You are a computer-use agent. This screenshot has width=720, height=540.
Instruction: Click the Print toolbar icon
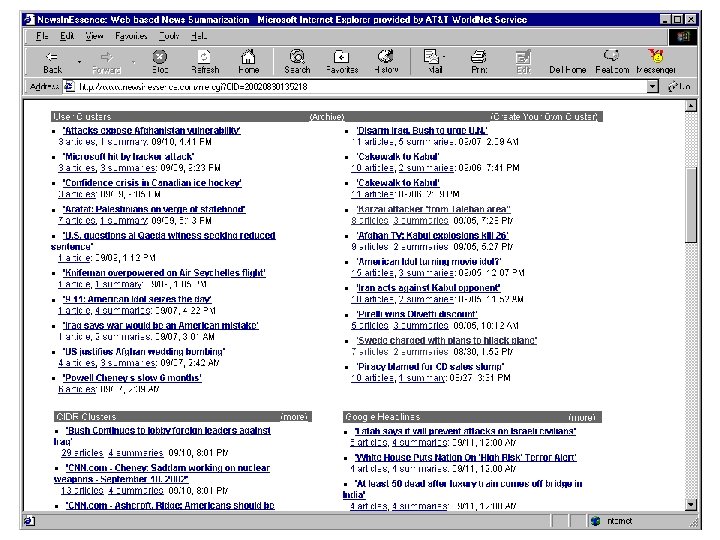pyautogui.click(x=479, y=62)
